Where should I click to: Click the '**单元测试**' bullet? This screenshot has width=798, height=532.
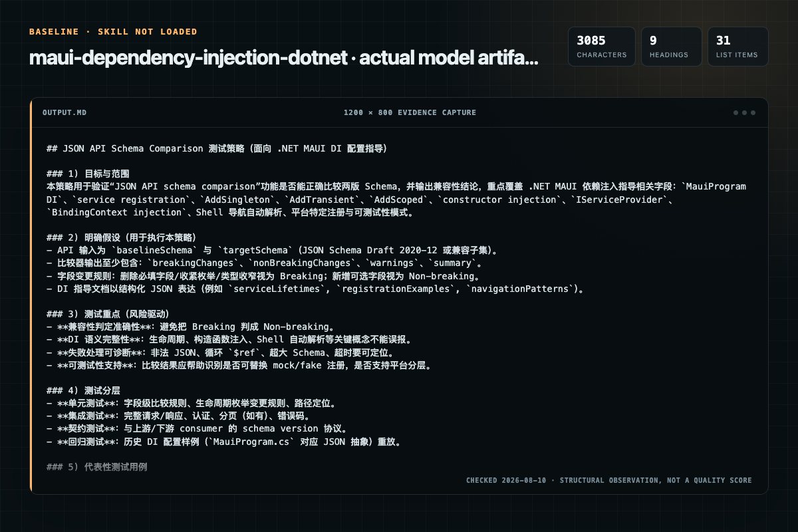tap(194, 404)
